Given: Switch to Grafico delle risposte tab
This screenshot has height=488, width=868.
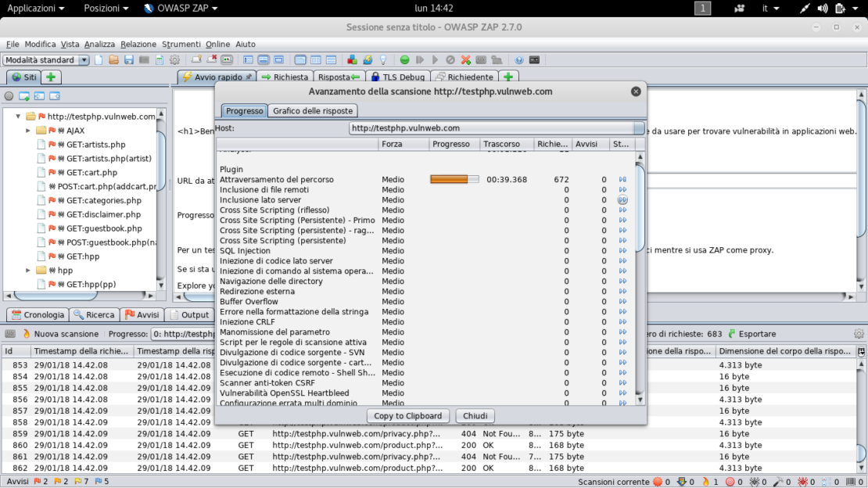Looking at the screenshot, I should coord(313,111).
